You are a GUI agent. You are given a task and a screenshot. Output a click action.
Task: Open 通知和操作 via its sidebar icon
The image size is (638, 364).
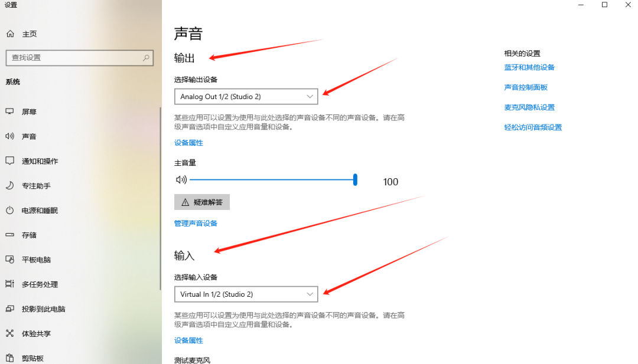[x=10, y=160]
